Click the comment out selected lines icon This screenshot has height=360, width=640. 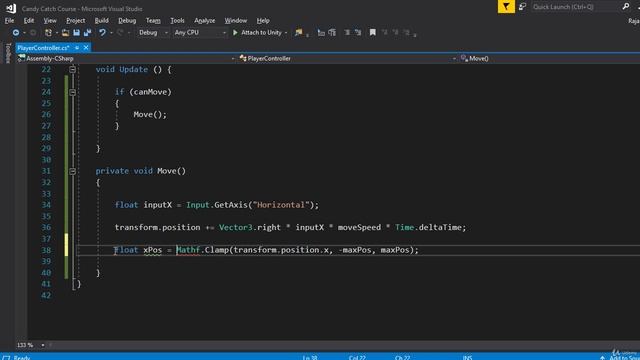[347, 32]
